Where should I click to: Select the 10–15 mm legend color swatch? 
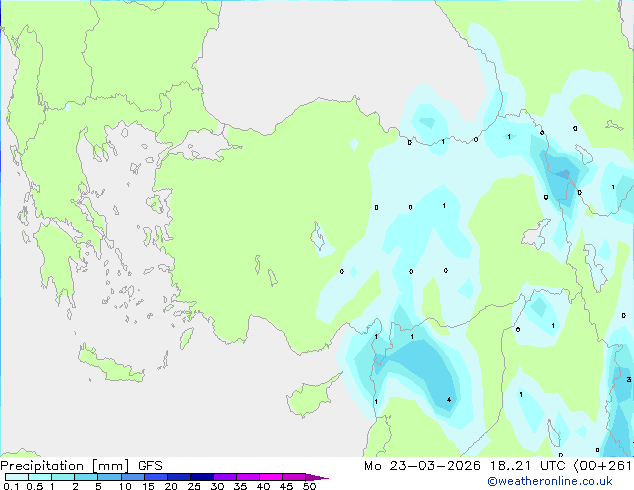(x=132, y=477)
